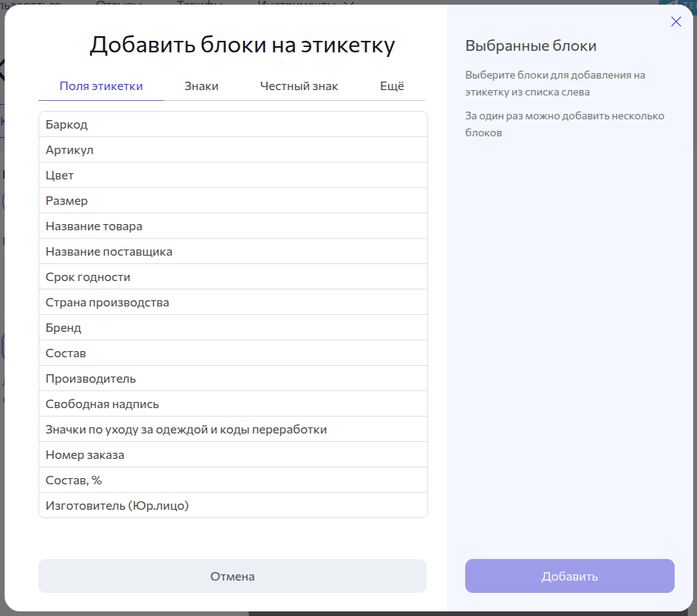This screenshot has height=616, width=697.
Task: Close the add blocks dialog
Action: [x=676, y=22]
